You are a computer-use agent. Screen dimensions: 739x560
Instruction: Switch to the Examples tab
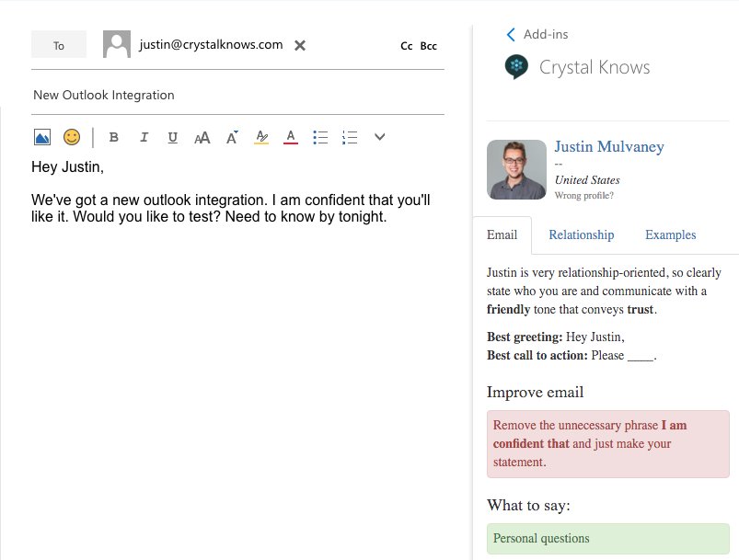[670, 235]
